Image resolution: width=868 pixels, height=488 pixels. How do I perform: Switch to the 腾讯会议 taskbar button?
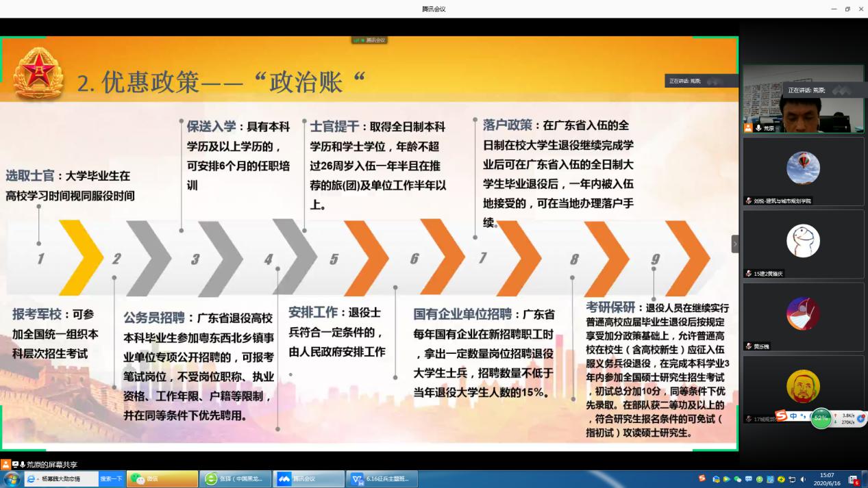coord(310,479)
